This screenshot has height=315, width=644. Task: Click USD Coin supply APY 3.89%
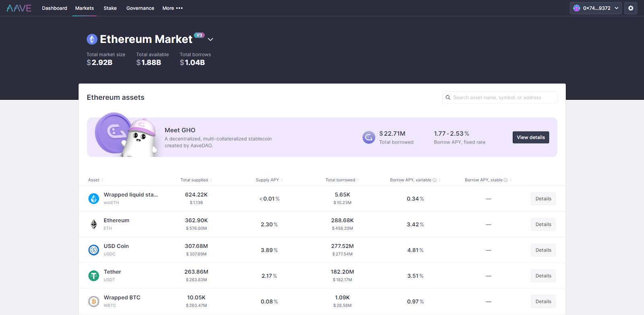(x=269, y=250)
